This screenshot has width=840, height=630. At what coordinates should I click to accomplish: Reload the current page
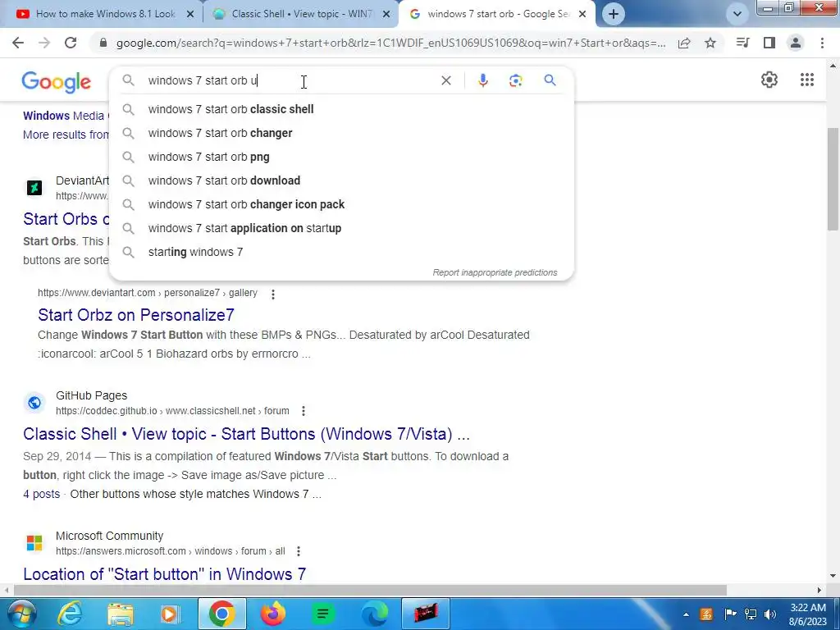[x=71, y=43]
